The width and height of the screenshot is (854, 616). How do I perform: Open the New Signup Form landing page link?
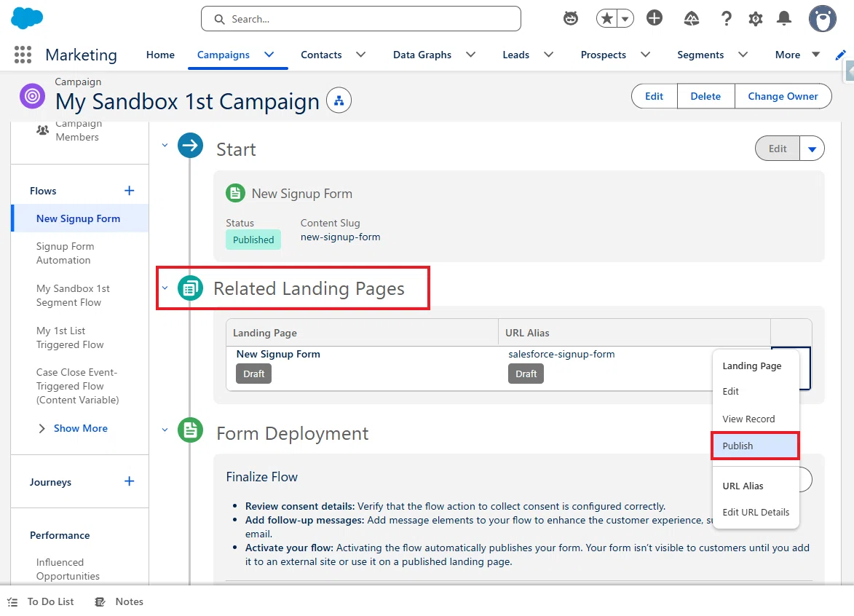pyautogui.click(x=278, y=354)
